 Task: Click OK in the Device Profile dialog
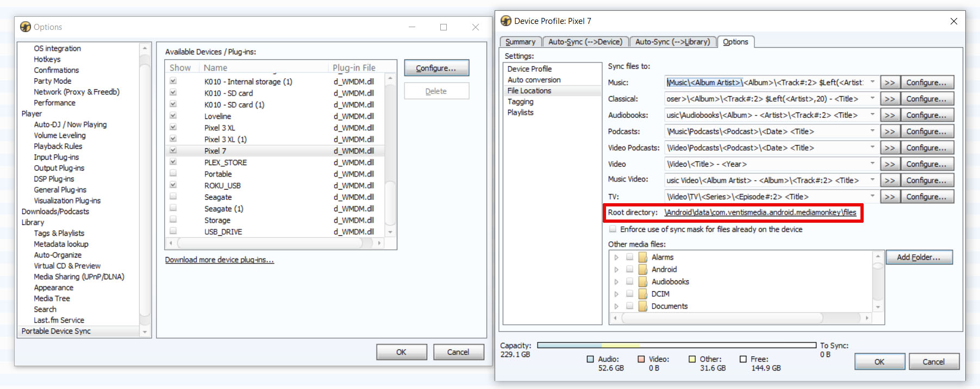tap(879, 362)
